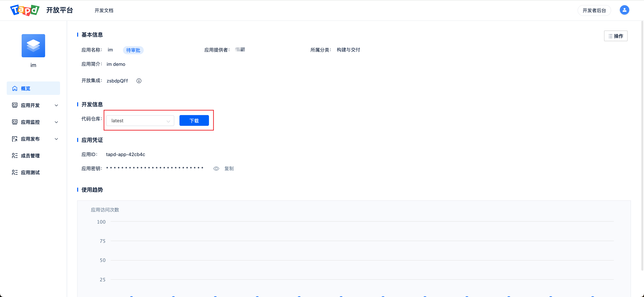The width and height of the screenshot is (644, 297).
Task: Open the latest version dropdown
Action: pos(140,120)
